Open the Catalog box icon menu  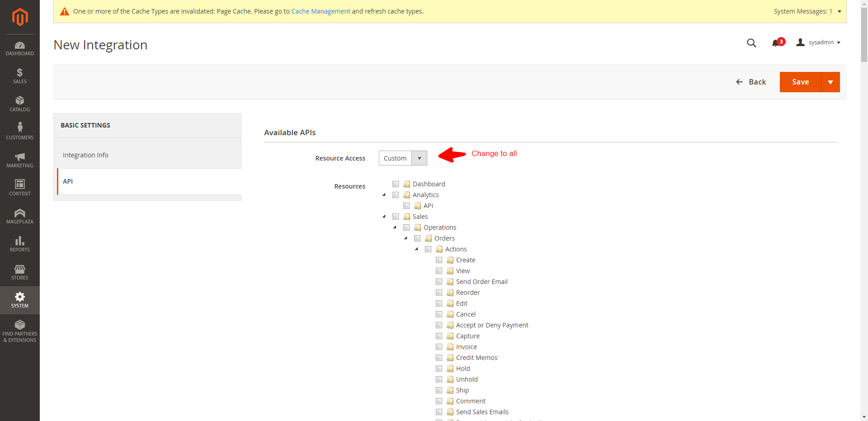(x=20, y=104)
